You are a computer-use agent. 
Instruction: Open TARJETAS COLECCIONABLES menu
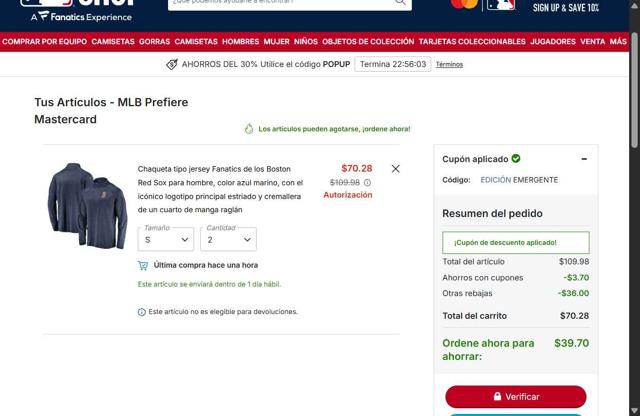tap(472, 42)
